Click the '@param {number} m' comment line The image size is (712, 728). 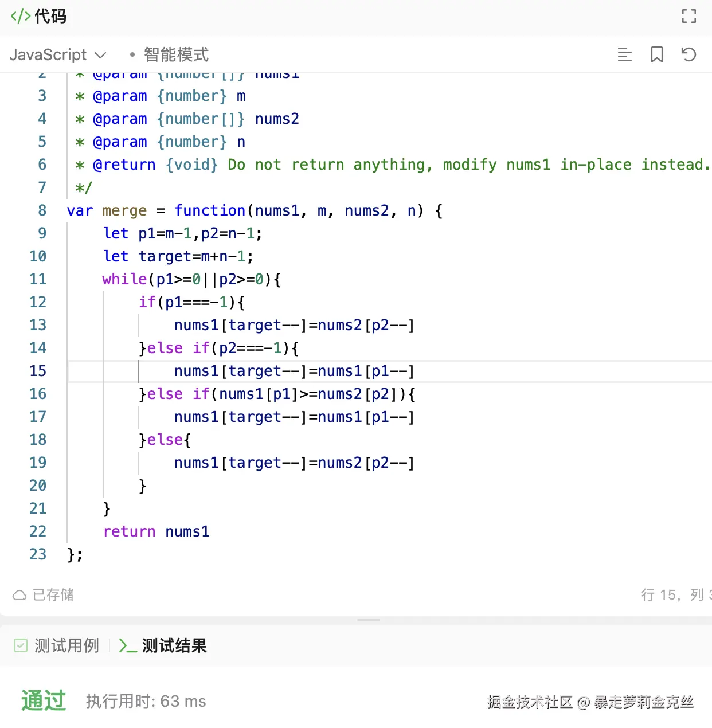[160, 96]
